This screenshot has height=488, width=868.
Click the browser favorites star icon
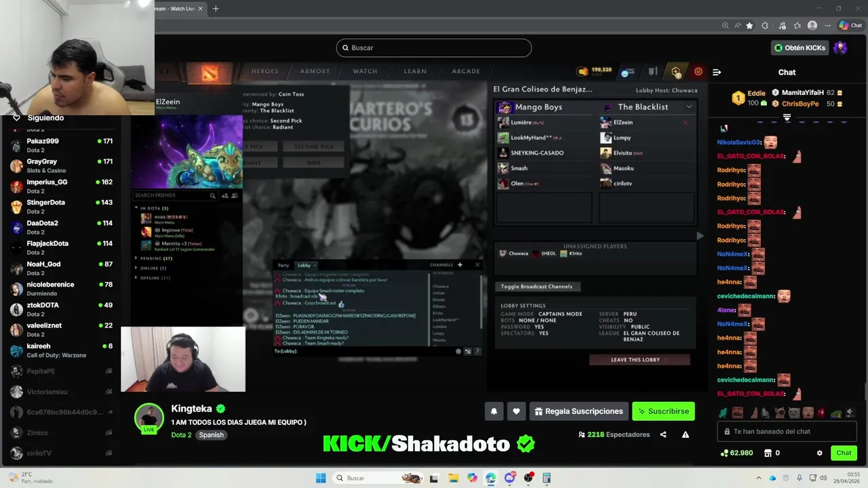[x=749, y=26]
